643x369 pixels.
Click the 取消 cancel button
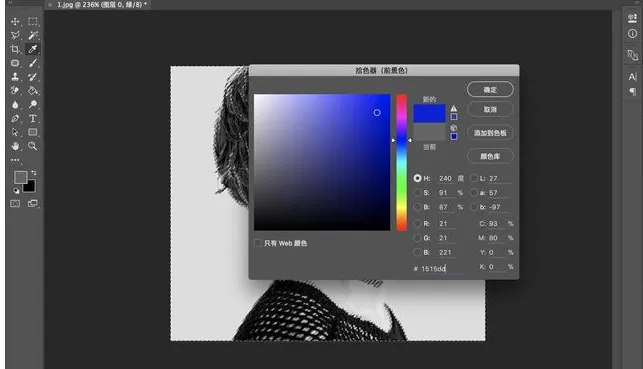[x=490, y=109]
